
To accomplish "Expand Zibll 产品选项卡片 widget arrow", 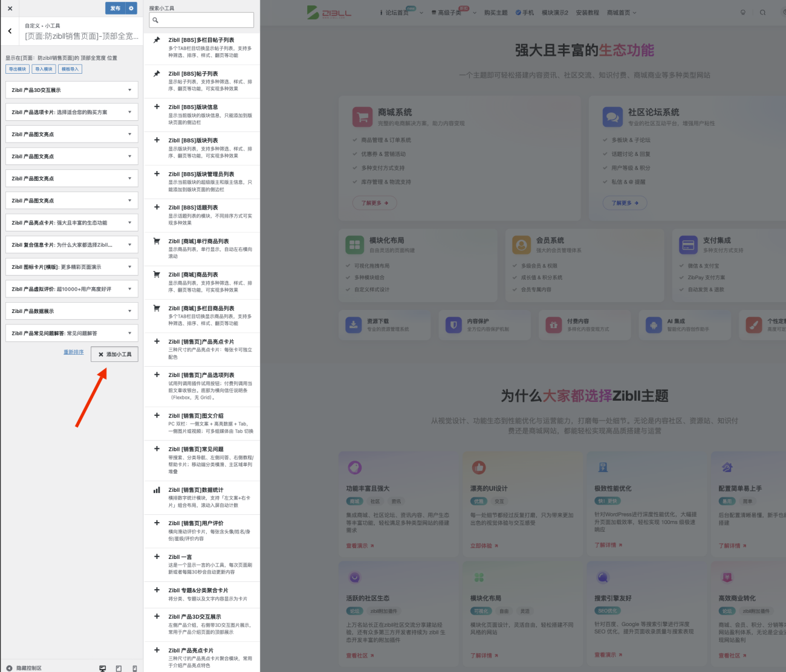I will pos(129,112).
